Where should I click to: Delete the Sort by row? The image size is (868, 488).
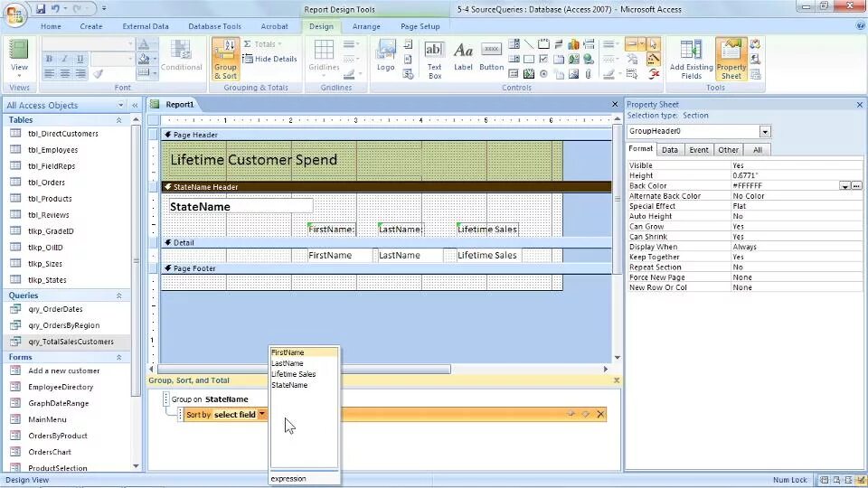coord(600,414)
